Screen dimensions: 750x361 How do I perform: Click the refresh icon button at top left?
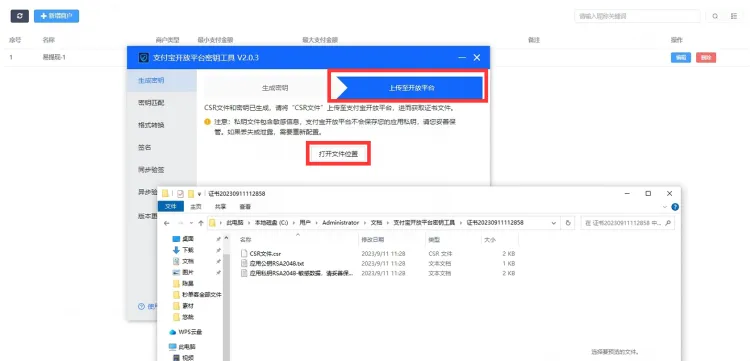tap(20, 16)
